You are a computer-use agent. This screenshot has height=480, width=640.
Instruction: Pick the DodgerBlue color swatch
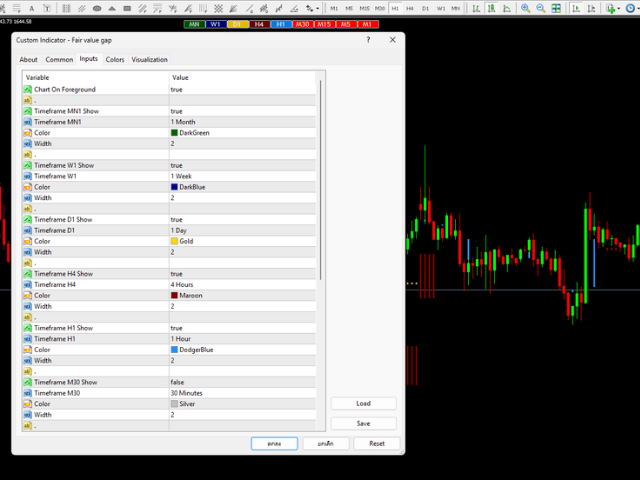(174, 350)
